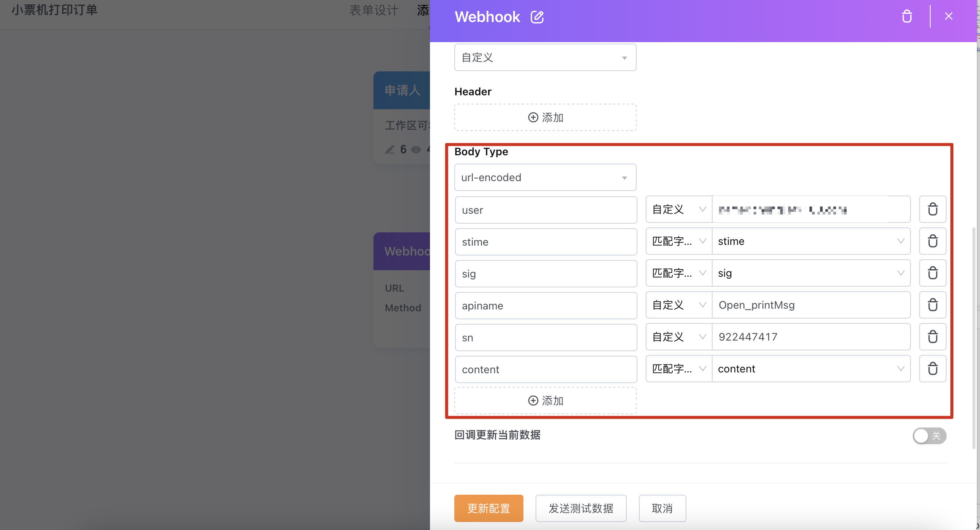Click the Open_printMsg value field

pos(811,305)
